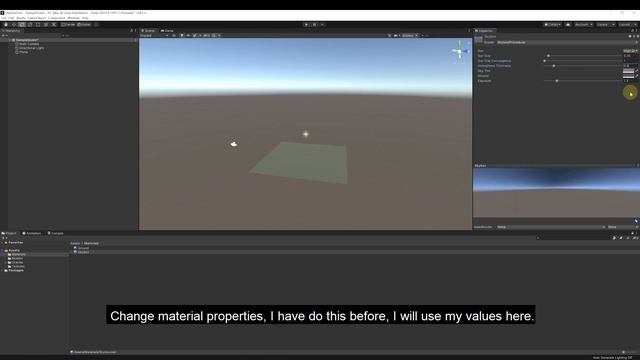Open the GameObject menu
Viewport: 640px width, 360px height.
[x=37, y=18]
